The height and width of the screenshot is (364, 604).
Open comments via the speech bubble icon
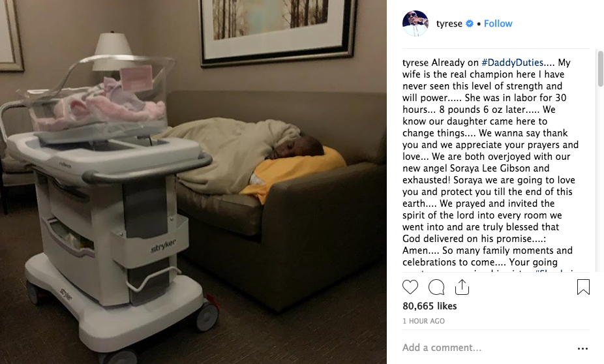click(x=436, y=287)
